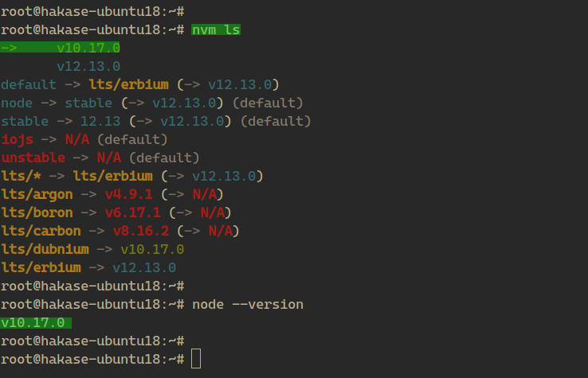Click the node --version command text
Viewport: 588px width, 378px height.
(x=248, y=304)
